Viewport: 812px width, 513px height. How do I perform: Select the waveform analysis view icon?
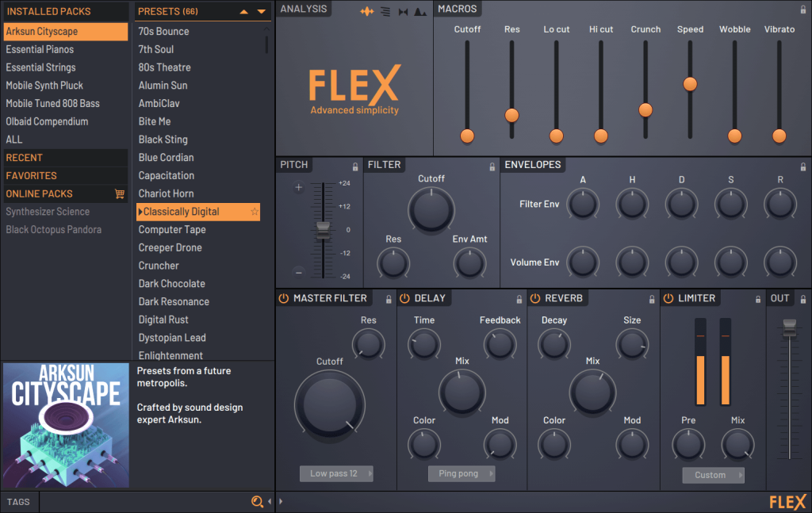pos(367,11)
